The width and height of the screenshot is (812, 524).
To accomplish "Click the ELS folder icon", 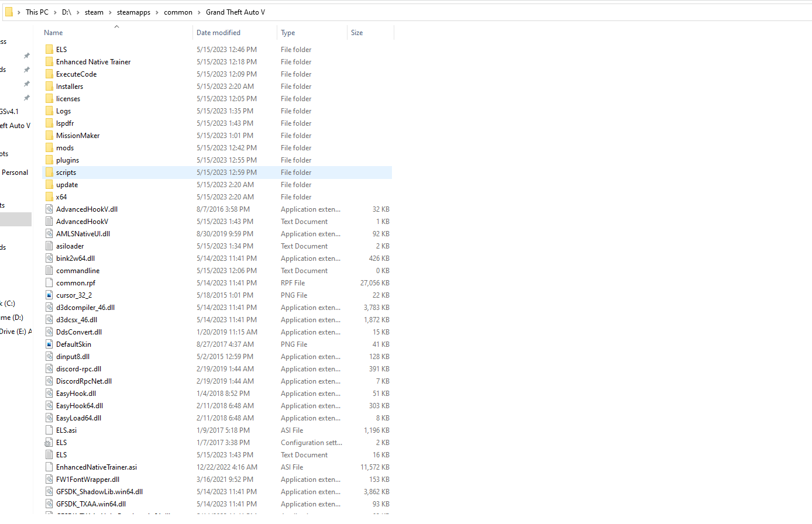I will pyautogui.click(x=49, y=50).
